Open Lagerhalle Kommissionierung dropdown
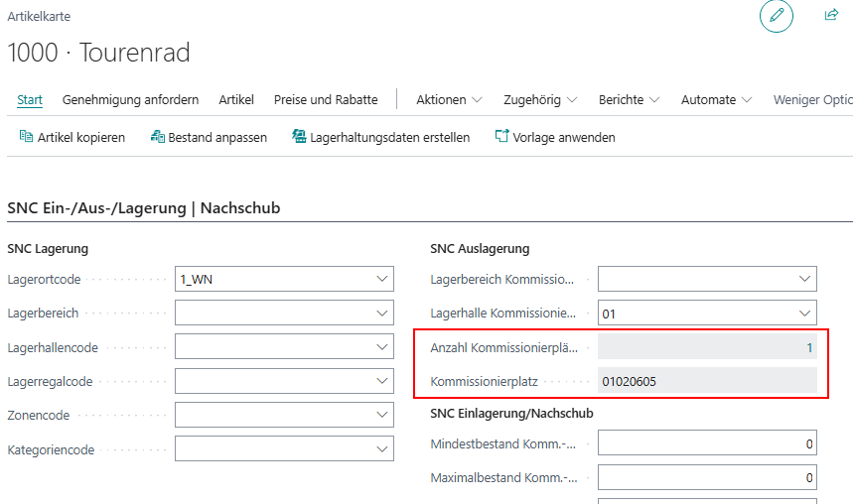The width and height of the screenshot is (853, 504). click(x=805, y=314)
